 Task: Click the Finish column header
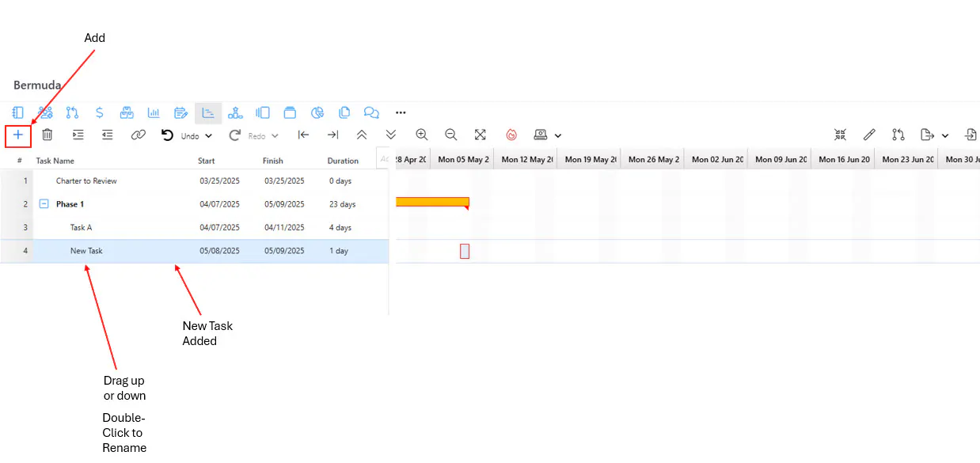(x=273, y=161)
